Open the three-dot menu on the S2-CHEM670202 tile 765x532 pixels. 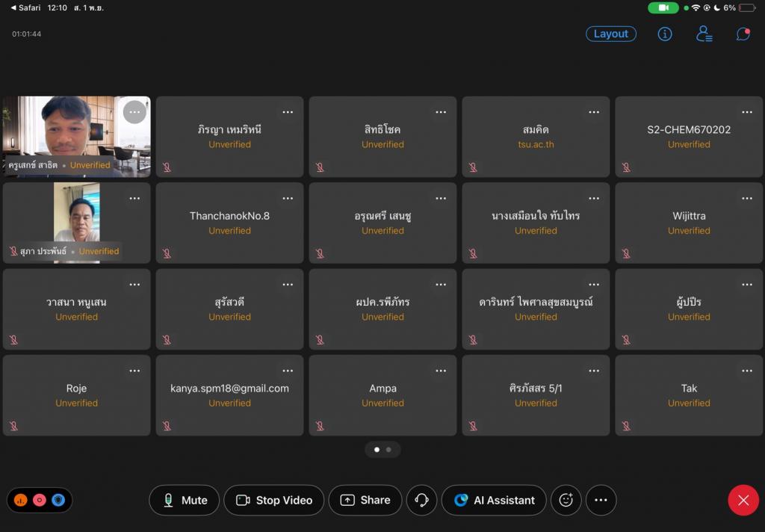click(x=746, y=112)
